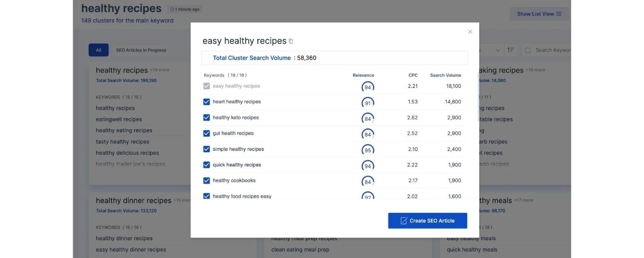Expand '+14 more' on healthy recipes cluster
644x258 pixels.
click(159, 70)
